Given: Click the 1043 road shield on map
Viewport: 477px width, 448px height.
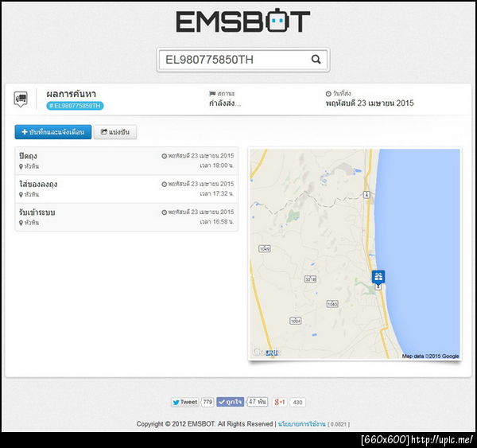Looking at the screenshot, I should [x=332, y=304].
